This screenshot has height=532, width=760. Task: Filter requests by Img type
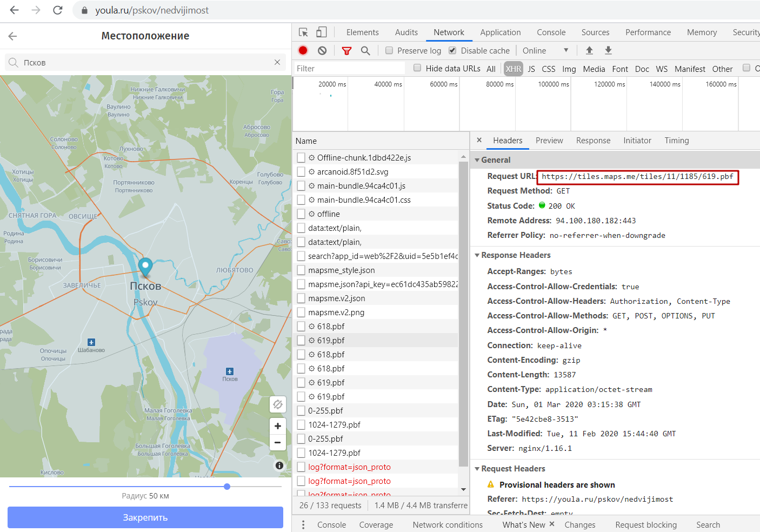(569, 69)
